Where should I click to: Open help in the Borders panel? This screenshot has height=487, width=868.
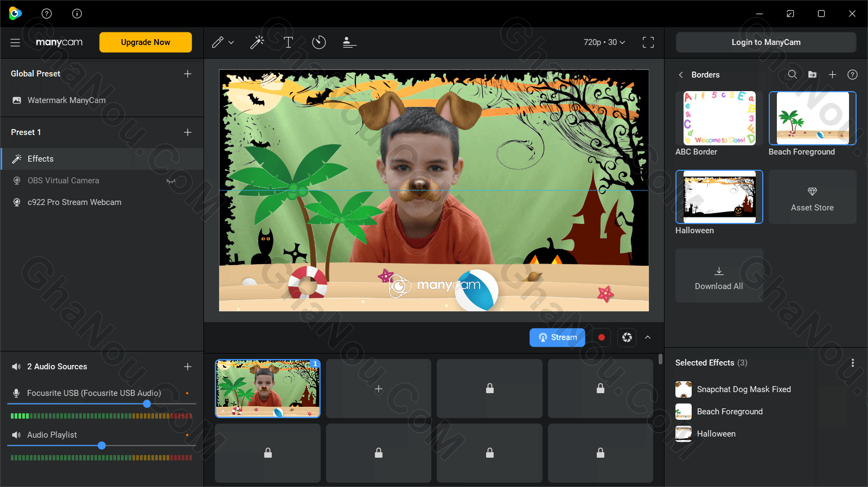[852, 74]
